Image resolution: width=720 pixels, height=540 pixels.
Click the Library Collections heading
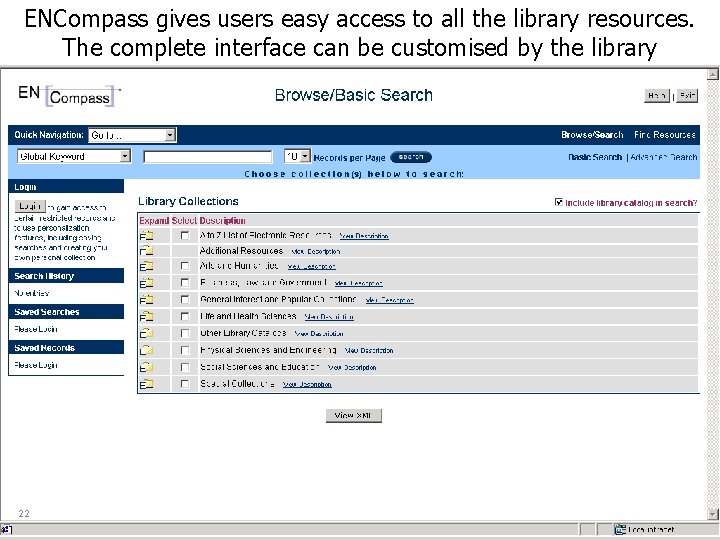pyautogui.click(x=188, y=201)
